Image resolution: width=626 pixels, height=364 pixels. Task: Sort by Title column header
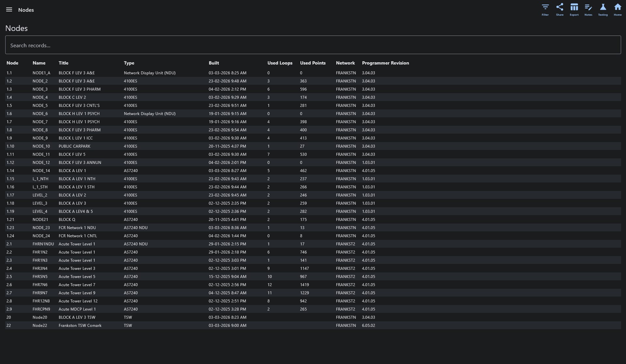pyautogui.click(x=63, y=63)
